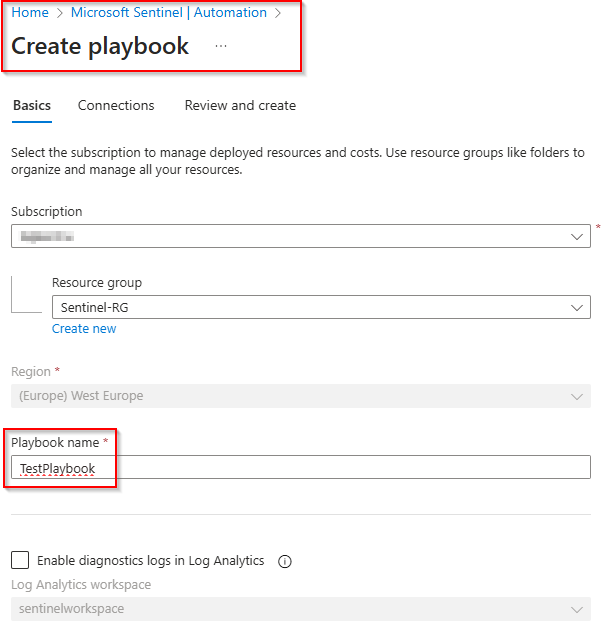Select the Basics tab
This screenshot has height=633, width=604.
pos(31,105)
